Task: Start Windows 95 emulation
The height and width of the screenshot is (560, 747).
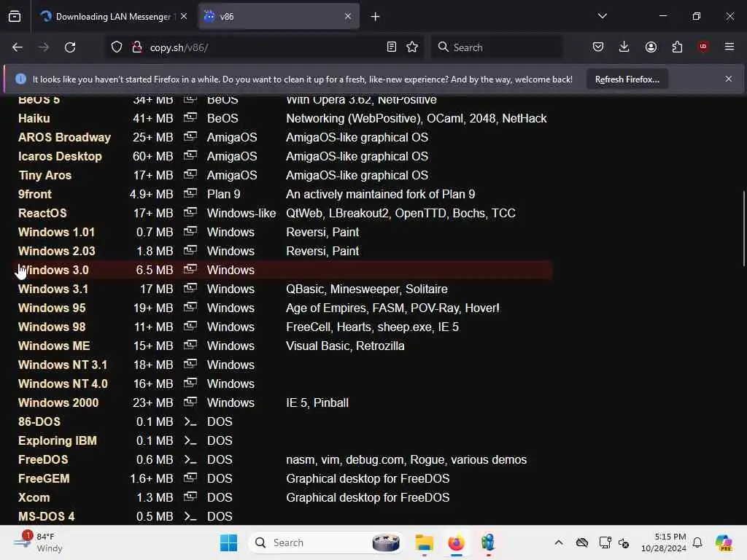Action: point(52,308)
